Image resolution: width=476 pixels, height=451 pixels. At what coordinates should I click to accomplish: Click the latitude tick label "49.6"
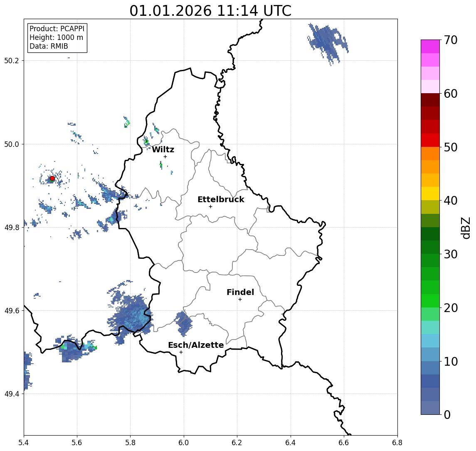coord(12,311)
